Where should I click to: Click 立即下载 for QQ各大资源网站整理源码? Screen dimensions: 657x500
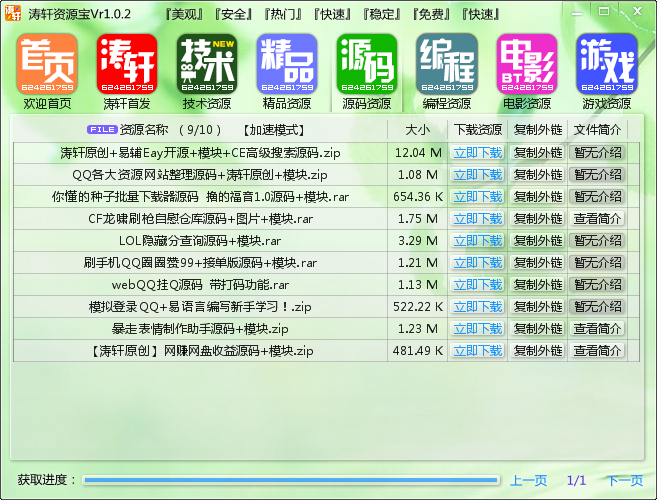[x=478, y=175]
